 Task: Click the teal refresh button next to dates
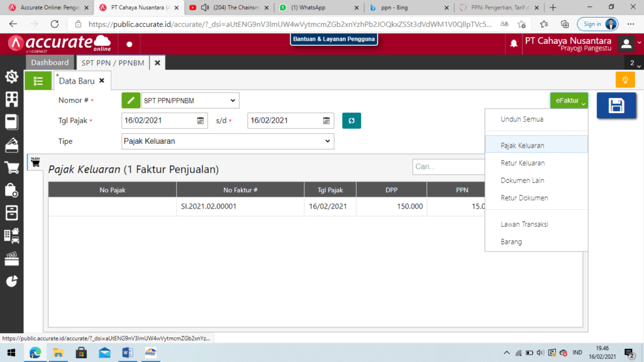click(x=352, y=121)
